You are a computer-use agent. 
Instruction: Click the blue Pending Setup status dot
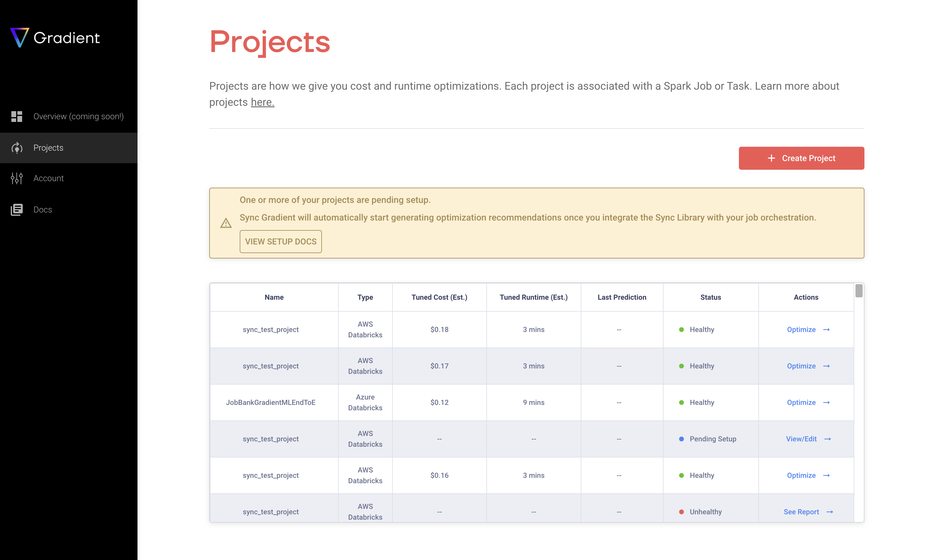click(682, 439)
